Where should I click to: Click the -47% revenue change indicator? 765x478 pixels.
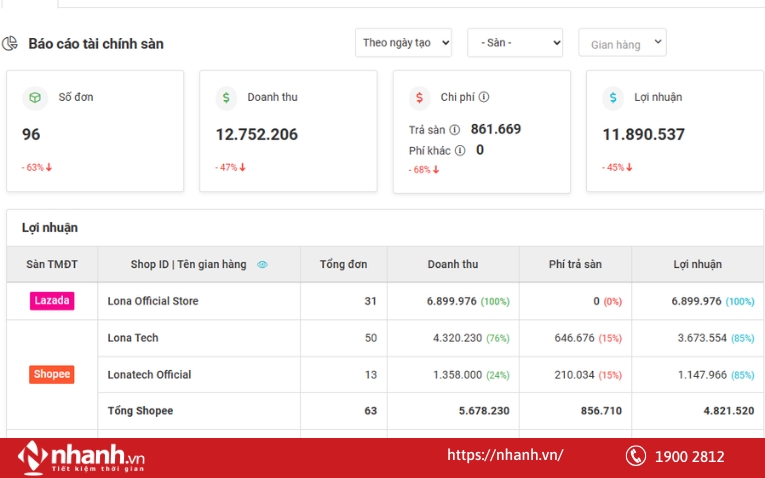230,167
